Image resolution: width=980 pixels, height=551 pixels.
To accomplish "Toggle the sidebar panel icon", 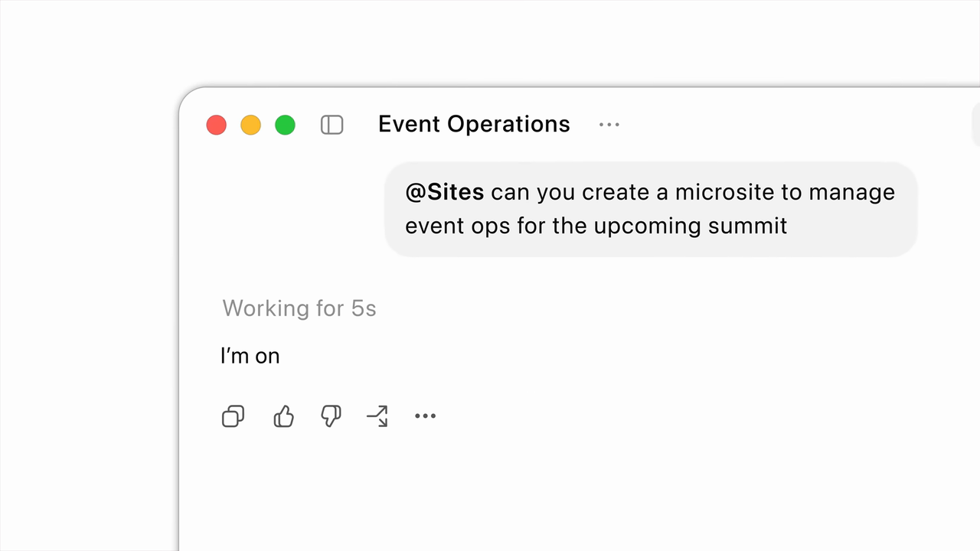I will pos(332,125).
